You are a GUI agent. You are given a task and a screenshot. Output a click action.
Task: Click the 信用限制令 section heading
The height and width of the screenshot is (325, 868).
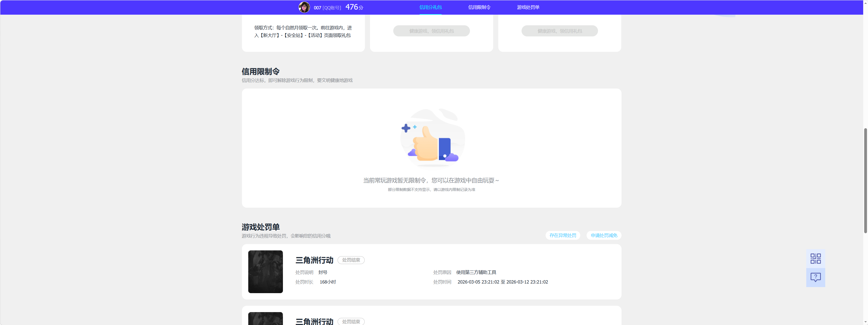260,71
